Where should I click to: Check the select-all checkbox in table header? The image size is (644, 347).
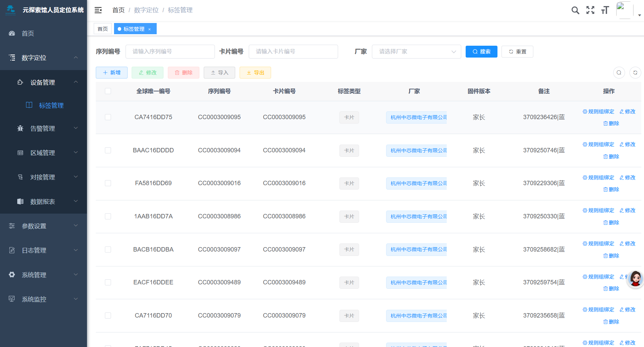click(108, 91)
